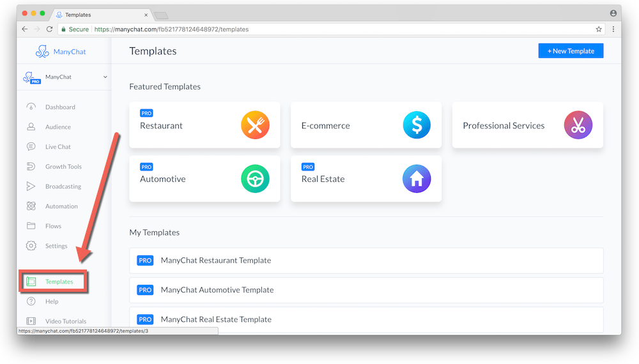Viewport: 639px width, 364px height.
Task: Click the PRO badge on the Restaurant card
Action: point(147,113)
